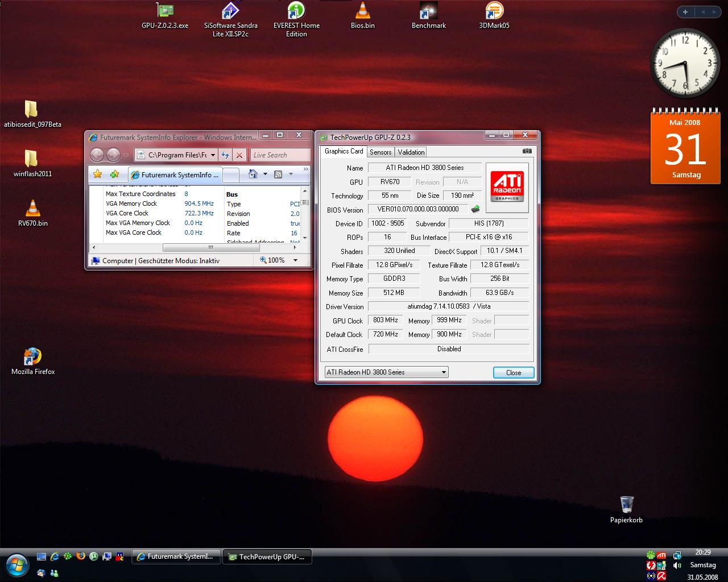Click the IE refresh icon
Image resolution: width=728 pixels, height=582 pixels.
tap(225, 155)
